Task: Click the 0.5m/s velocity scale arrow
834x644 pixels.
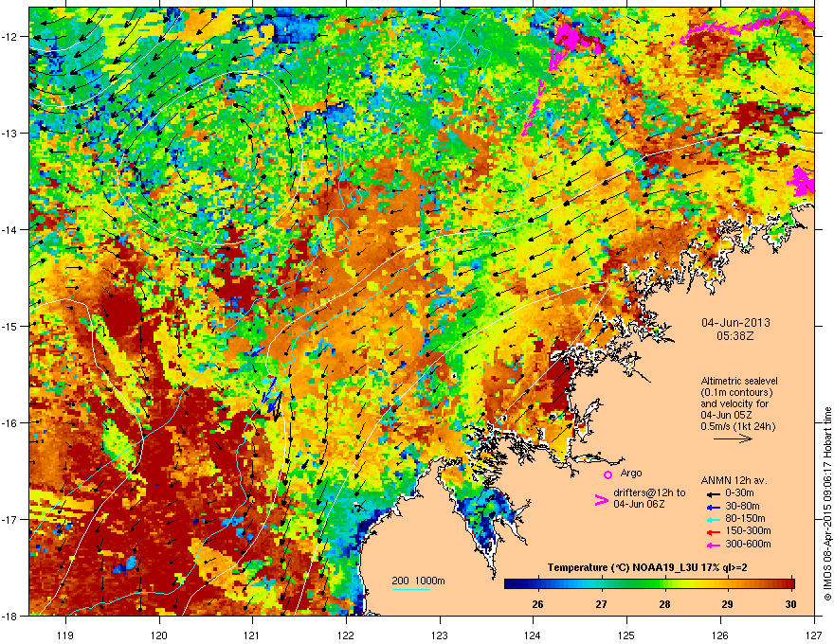Action: tap(733, 438)
